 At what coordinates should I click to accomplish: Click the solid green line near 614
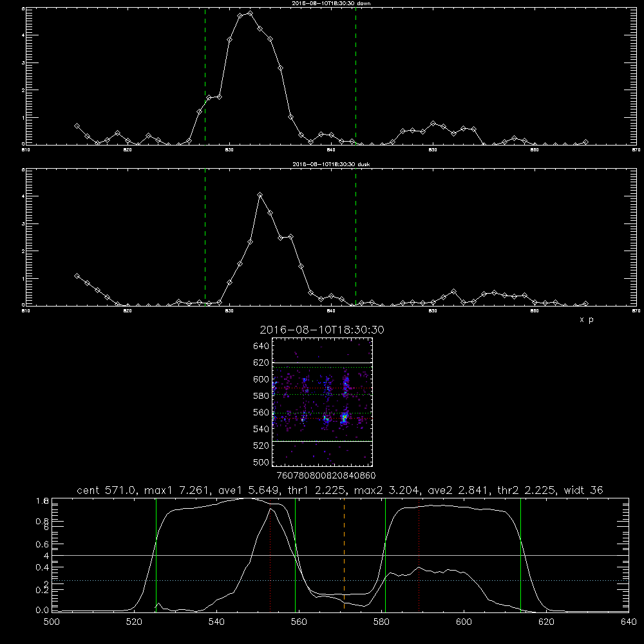(520, 554)
